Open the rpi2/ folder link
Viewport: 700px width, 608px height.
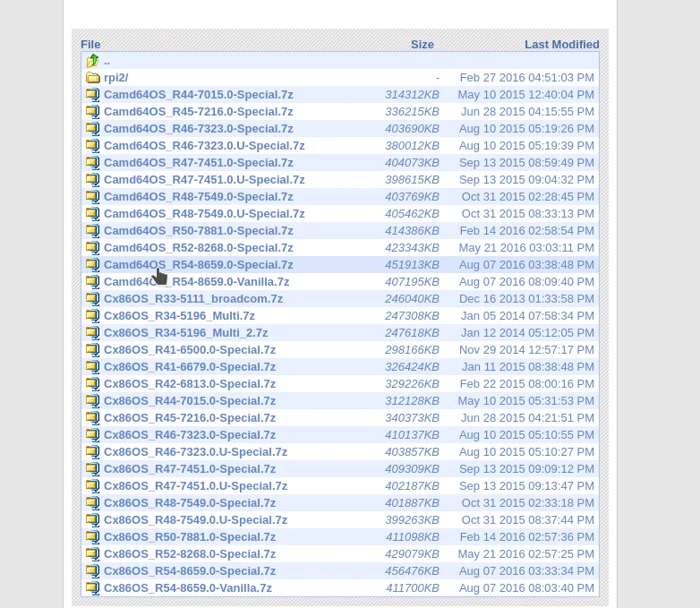116,78
